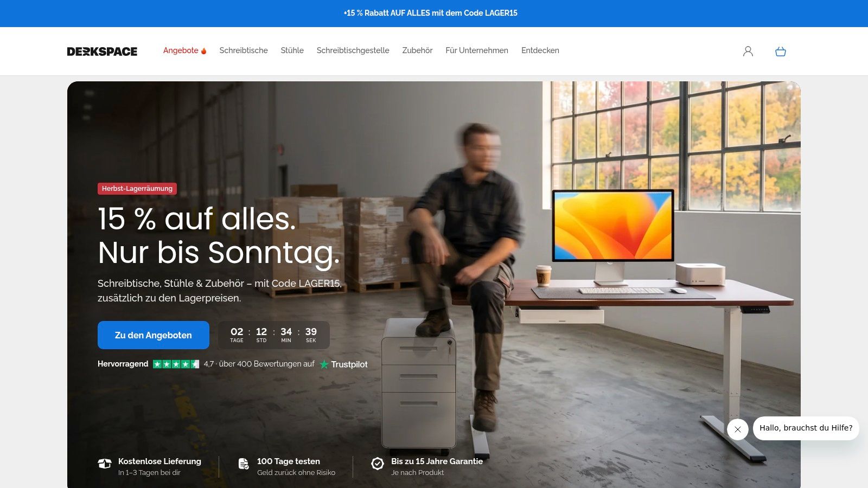Click 'Hervorragend' rating label

[123, 364]
